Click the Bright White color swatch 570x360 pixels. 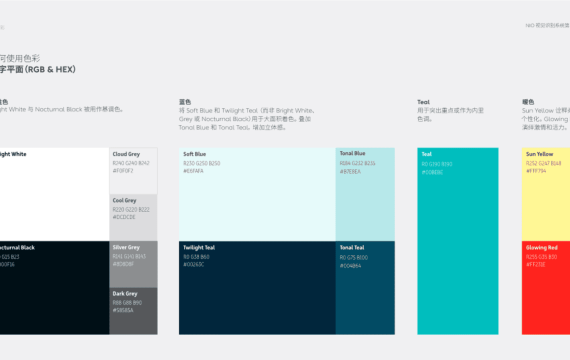coord(55,194)
